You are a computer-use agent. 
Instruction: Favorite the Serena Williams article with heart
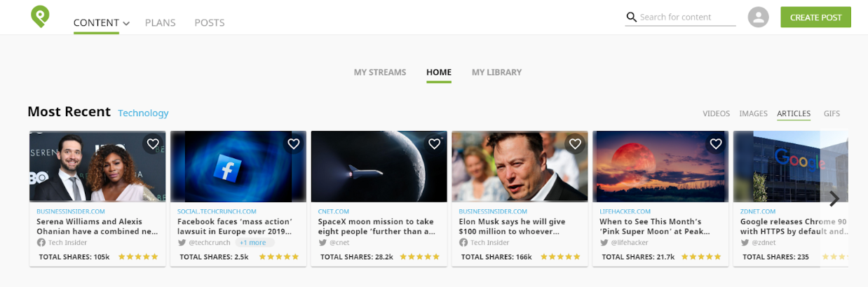(x=153, y=144)
